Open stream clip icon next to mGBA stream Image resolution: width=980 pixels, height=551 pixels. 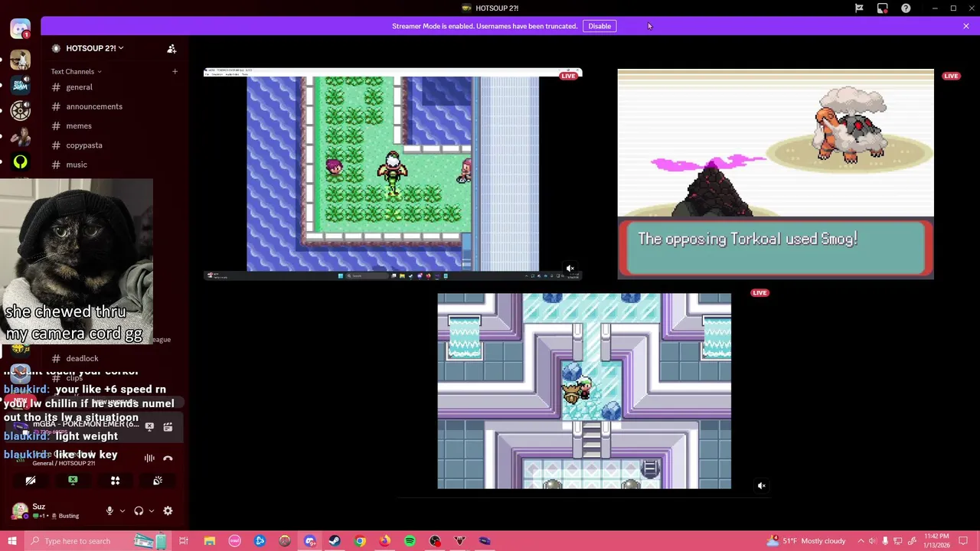(168, 427)
